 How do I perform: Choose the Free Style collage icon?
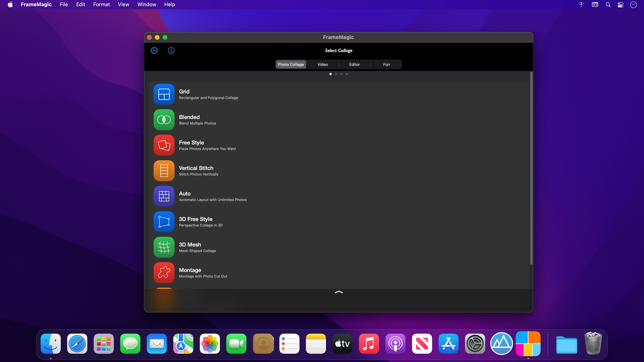coord(164,145)
